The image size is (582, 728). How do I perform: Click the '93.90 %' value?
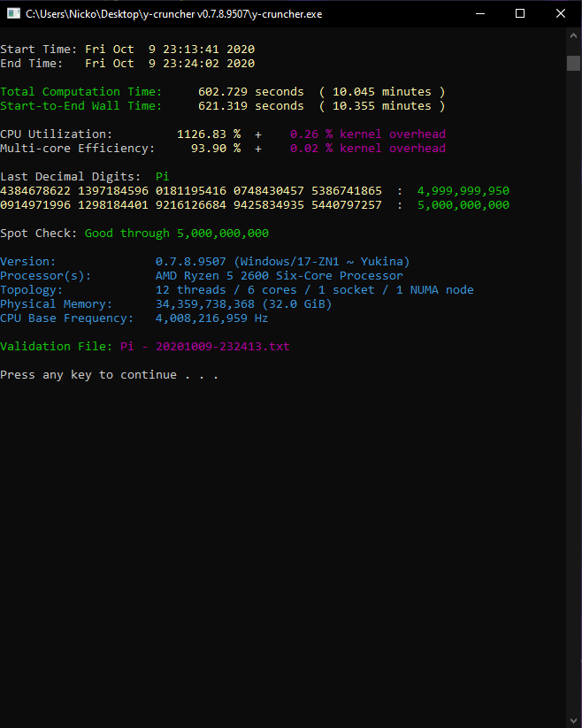[216, 149]
